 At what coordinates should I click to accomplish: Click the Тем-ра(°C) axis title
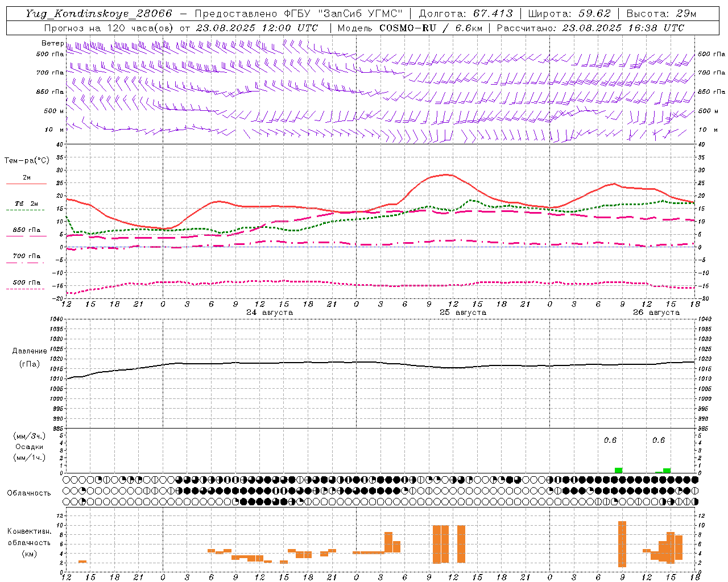pos(27,161)
